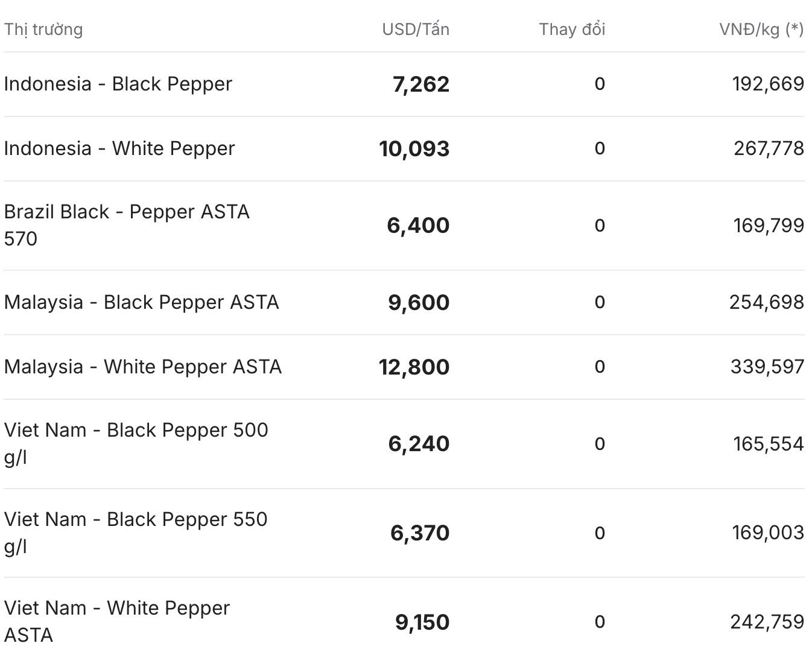Click the 192,669 VNĐ/kg value
The height and width of the screenshot is (649, 812).
pyautogui.click(x=769, y=84)
